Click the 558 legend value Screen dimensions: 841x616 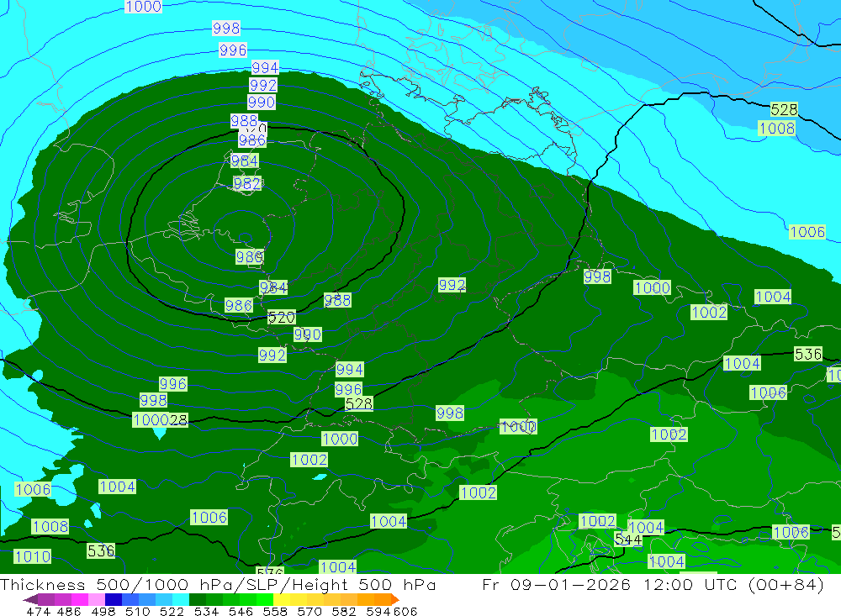(x=275, y=611)
